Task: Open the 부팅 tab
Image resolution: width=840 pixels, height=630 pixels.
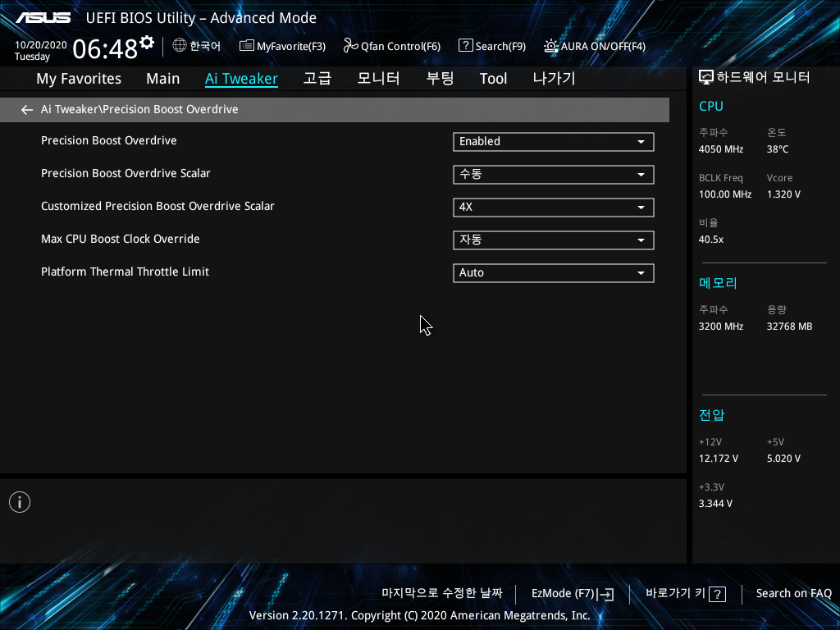Action: click(440, 78)
